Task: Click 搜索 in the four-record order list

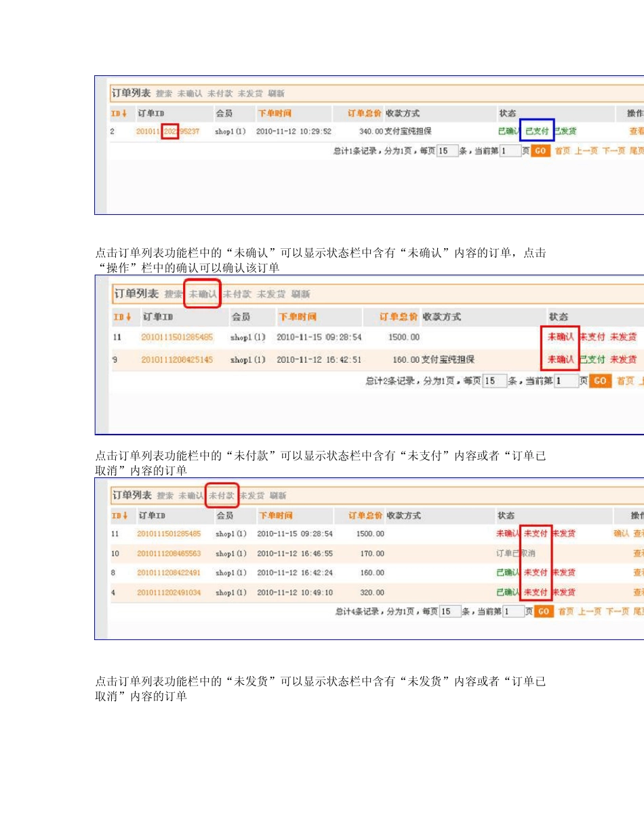Action: (165, 496)
